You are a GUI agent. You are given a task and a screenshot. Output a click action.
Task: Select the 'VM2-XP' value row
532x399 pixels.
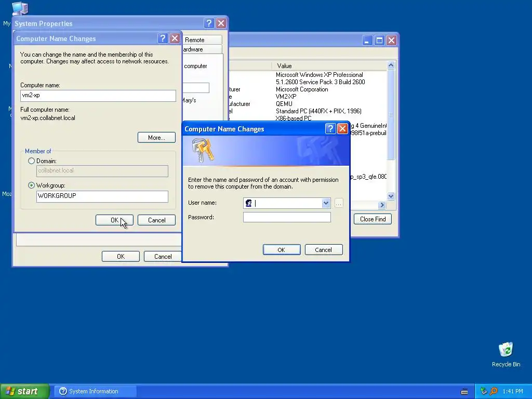(x=286, y=97)
